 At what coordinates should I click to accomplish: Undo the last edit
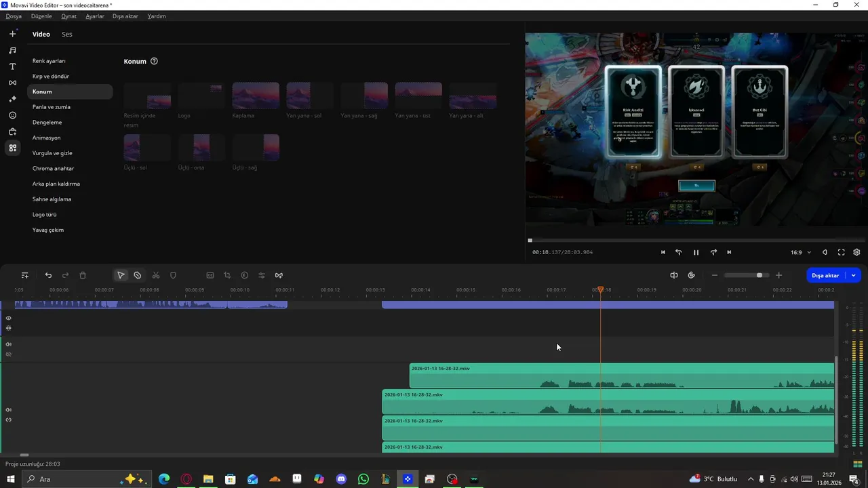click(48, 275)
